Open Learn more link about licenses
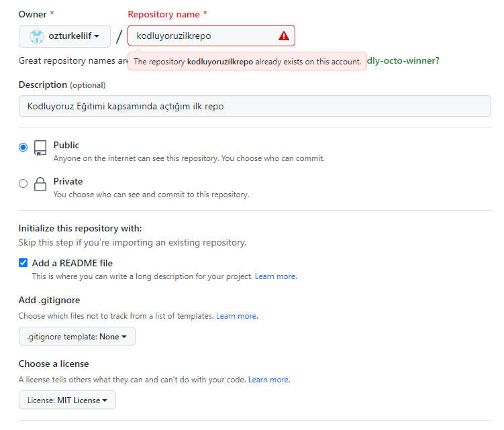 coord(269,380)
